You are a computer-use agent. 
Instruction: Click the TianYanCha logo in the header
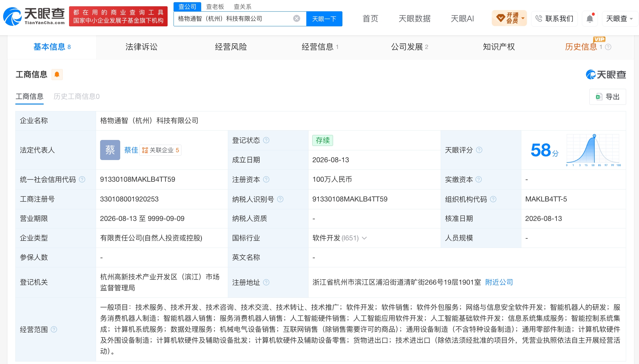point(34,16)
